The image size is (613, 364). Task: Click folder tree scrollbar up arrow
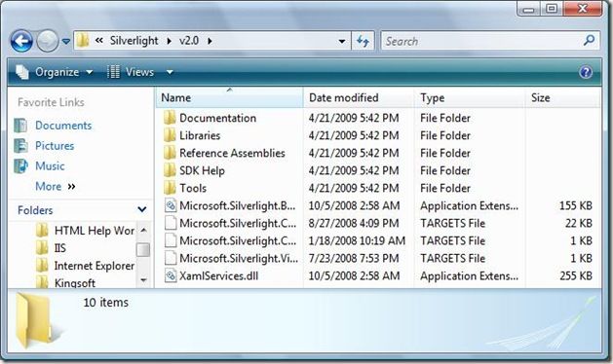coord(143,230)
